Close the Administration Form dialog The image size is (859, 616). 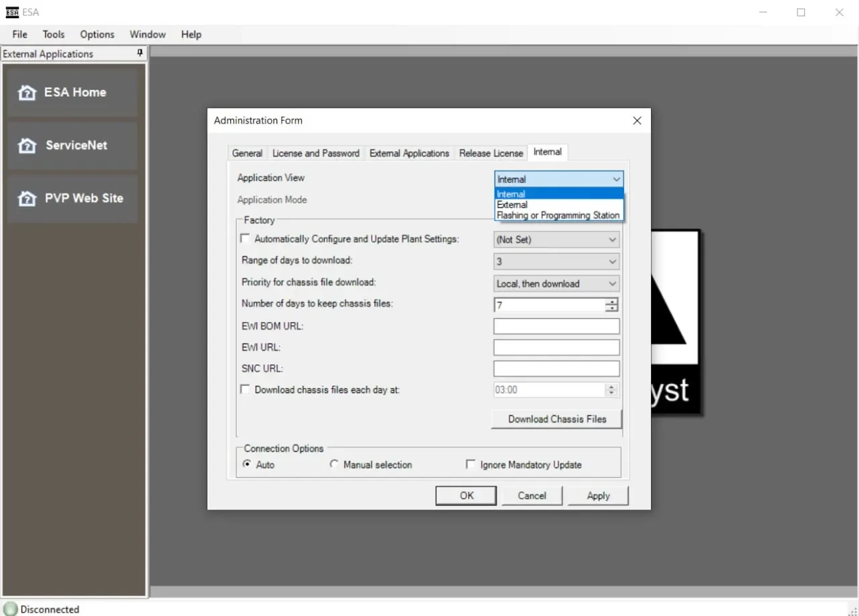(637, 121)
